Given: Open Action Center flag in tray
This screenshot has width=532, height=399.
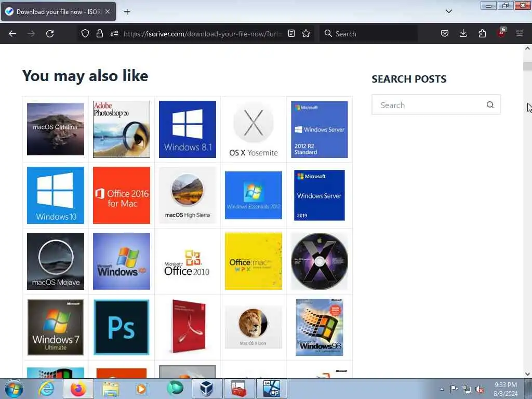Looking at the screenshot, I should coord(454,389).
